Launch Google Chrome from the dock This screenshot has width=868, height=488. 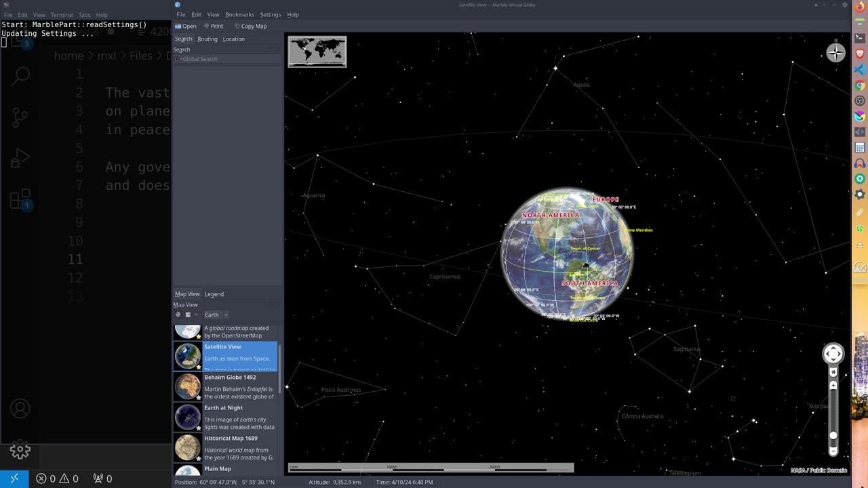pos(860,85)
